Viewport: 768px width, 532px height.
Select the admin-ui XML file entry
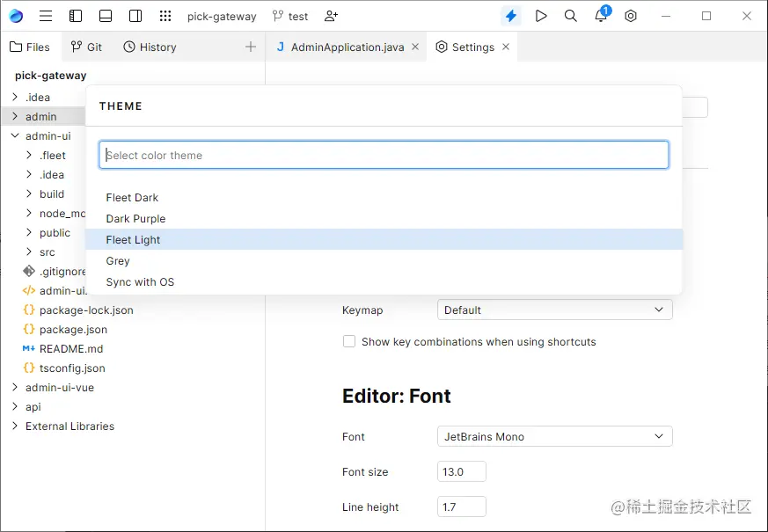(55, 291)
